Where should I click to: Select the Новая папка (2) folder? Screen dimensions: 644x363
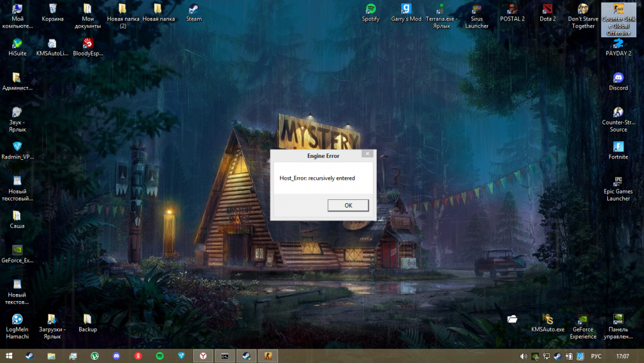[123, 16]
